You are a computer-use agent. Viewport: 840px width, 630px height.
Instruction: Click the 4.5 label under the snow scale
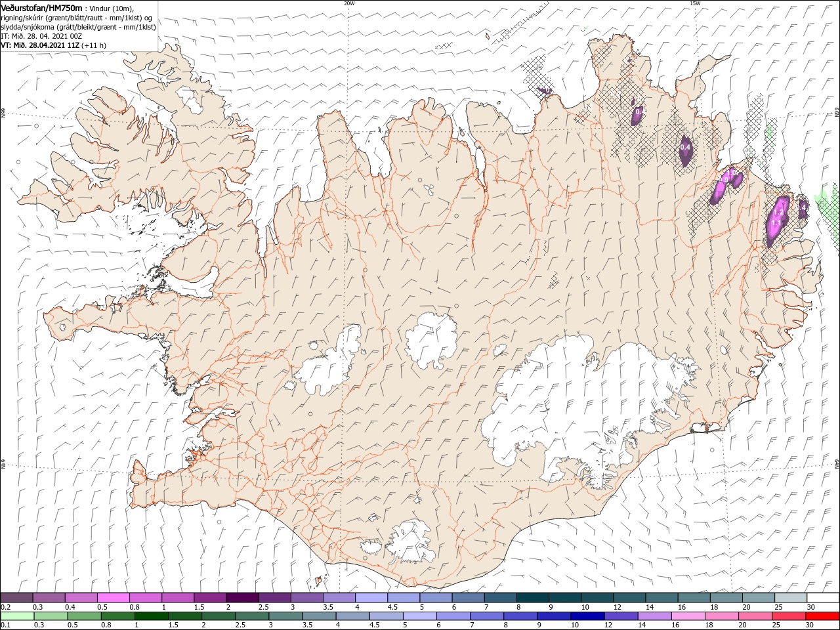tap(392, 607)
